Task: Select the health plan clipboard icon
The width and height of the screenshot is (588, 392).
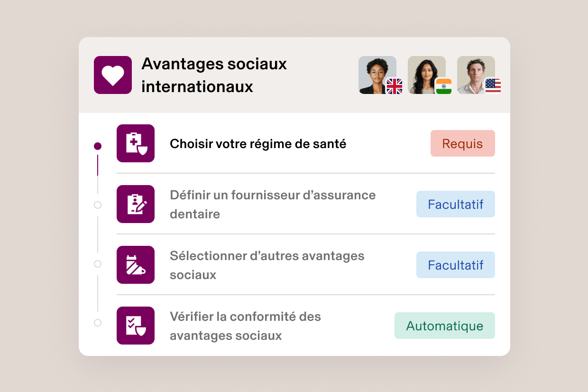Action: tap(136, 143)
